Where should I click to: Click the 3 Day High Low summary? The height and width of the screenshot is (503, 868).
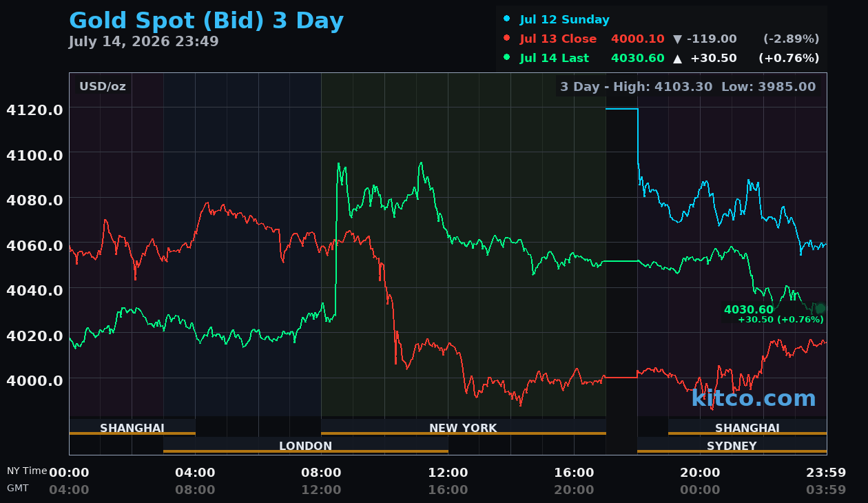[x=688, y=86]
